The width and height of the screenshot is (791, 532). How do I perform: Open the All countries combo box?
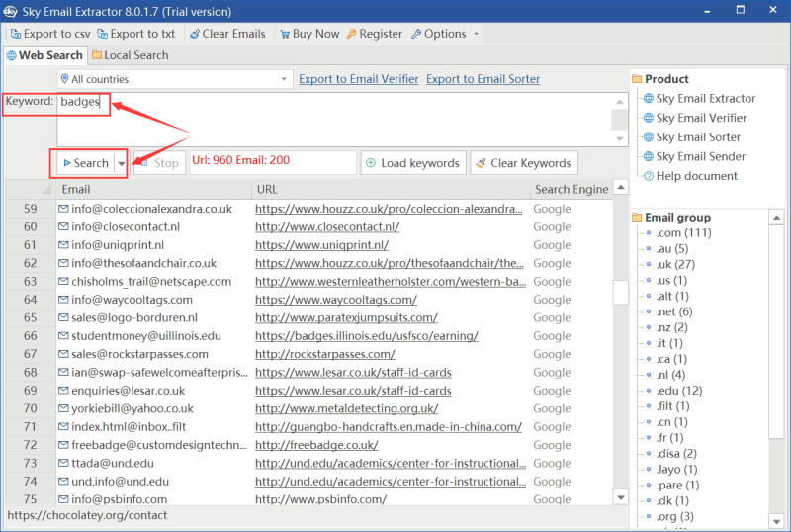[174, 79]
